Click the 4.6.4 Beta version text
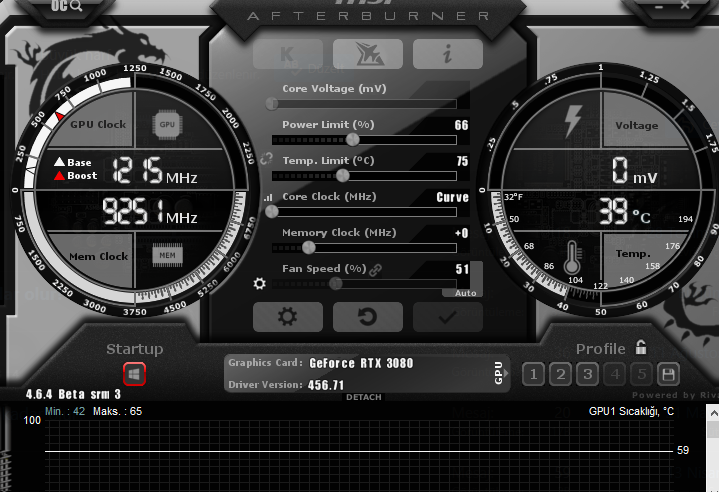This screenshot has width=719, height=492. coord(73,394)
